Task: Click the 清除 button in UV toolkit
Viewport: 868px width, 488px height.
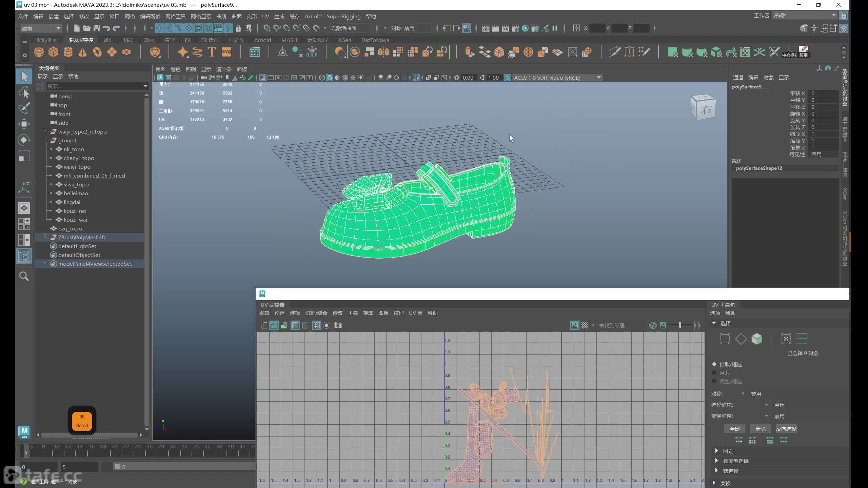Action: coord(761,429)
